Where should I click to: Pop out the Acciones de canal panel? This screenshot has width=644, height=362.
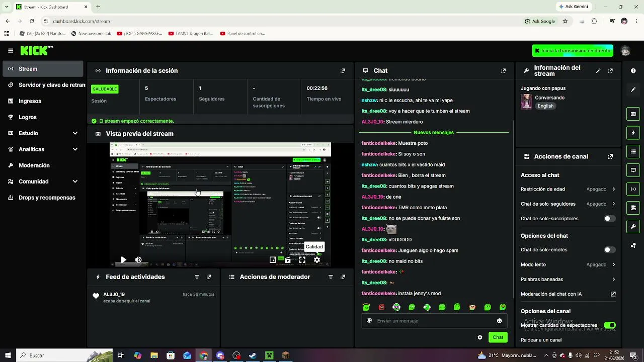pyautogui.click(x=610, y=156)
